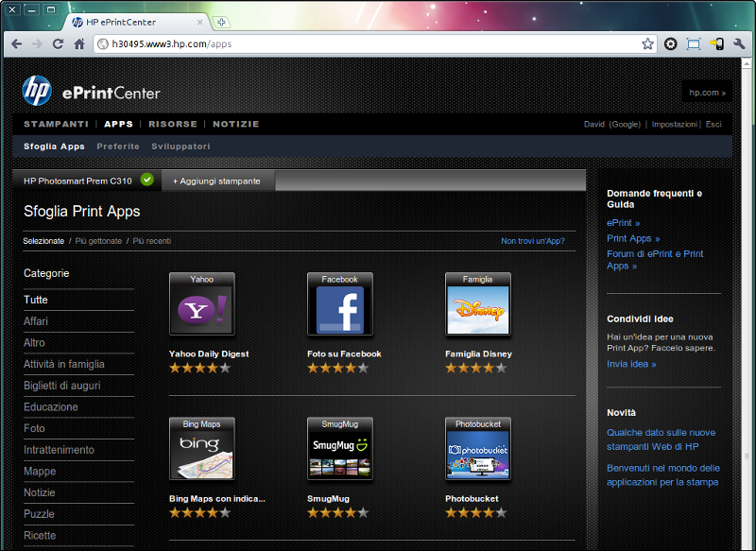
Task: Click the green printer status checkmark
Action: click(147, 180)
